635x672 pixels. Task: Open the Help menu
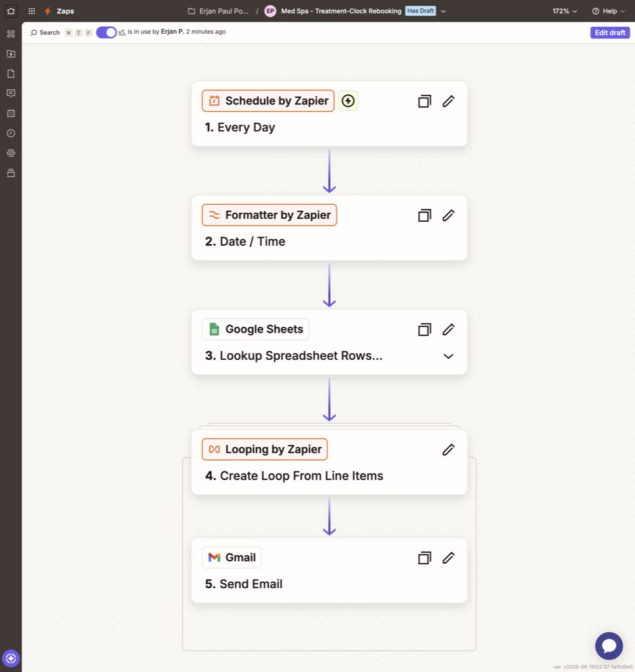pyautogui.click(x=608, y=11)
